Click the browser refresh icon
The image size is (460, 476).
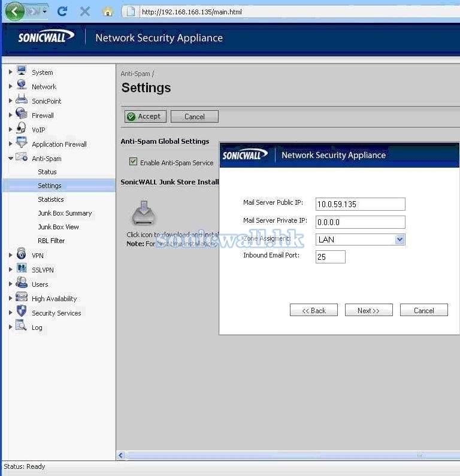[x=62, y=12]
